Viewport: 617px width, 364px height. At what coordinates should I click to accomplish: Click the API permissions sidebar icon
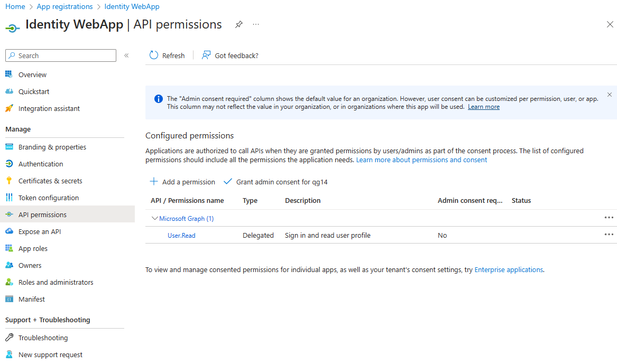9,214
